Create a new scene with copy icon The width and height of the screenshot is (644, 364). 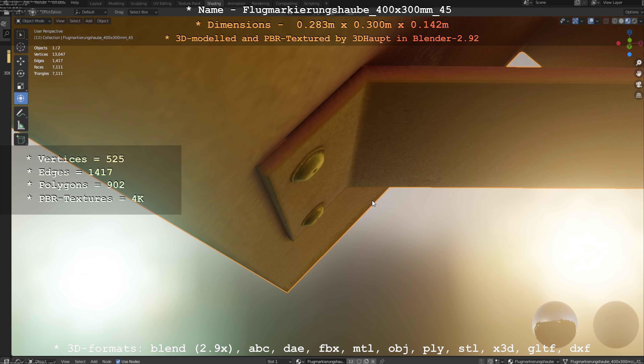point(577,3)
